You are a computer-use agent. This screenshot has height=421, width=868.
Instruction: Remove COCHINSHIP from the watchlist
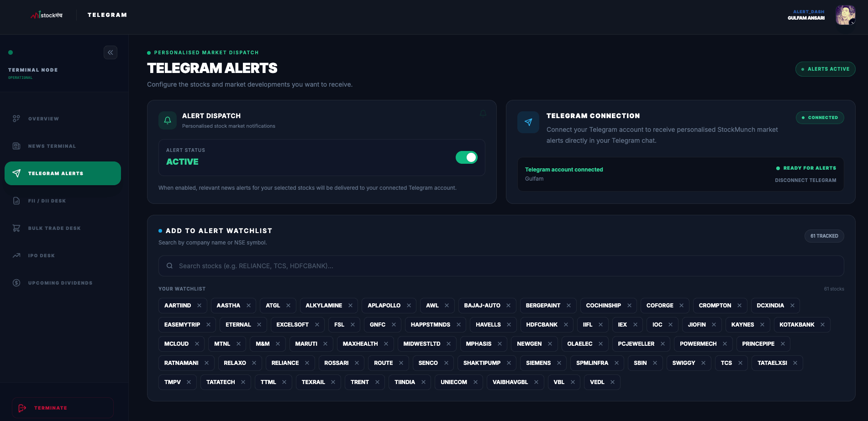click(629, 306)
